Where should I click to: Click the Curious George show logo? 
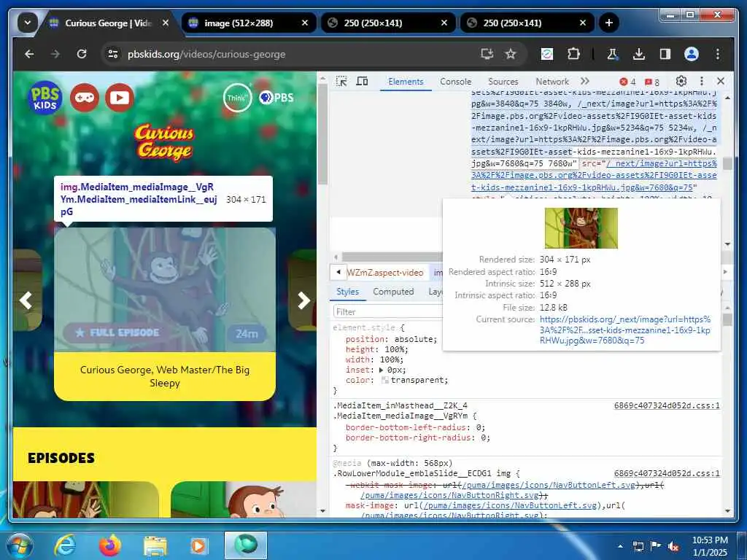[164, 142]
